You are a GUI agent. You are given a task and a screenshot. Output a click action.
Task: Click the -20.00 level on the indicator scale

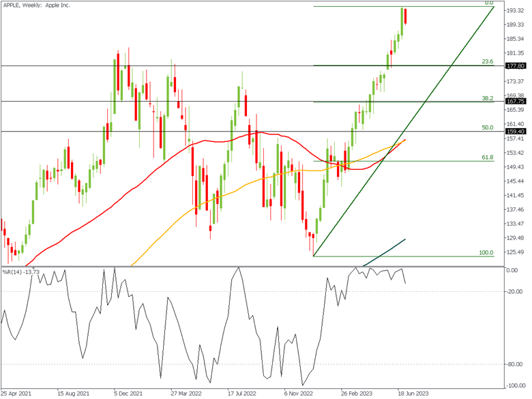tap(514, 292)
